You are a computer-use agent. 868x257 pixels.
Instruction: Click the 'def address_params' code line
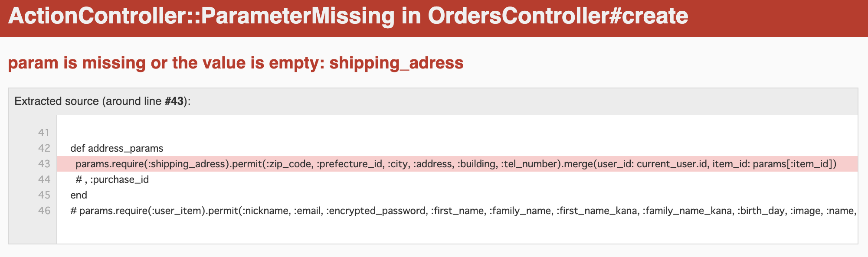pyautogui.click(x=117, y=148)
